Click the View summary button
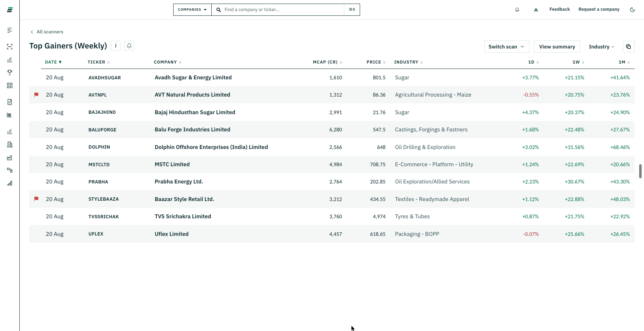Screen dimensions: 644x331 pyautogui.click(x=557, y=47)
